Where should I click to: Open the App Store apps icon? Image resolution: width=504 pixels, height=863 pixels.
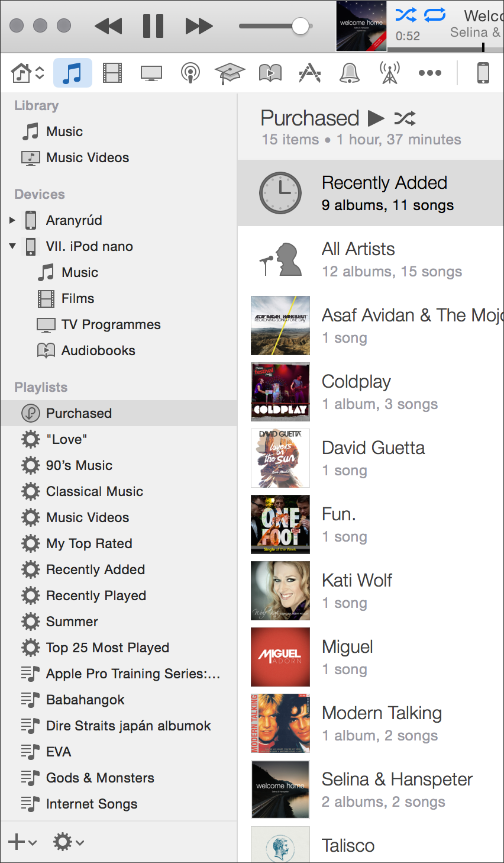309,73
